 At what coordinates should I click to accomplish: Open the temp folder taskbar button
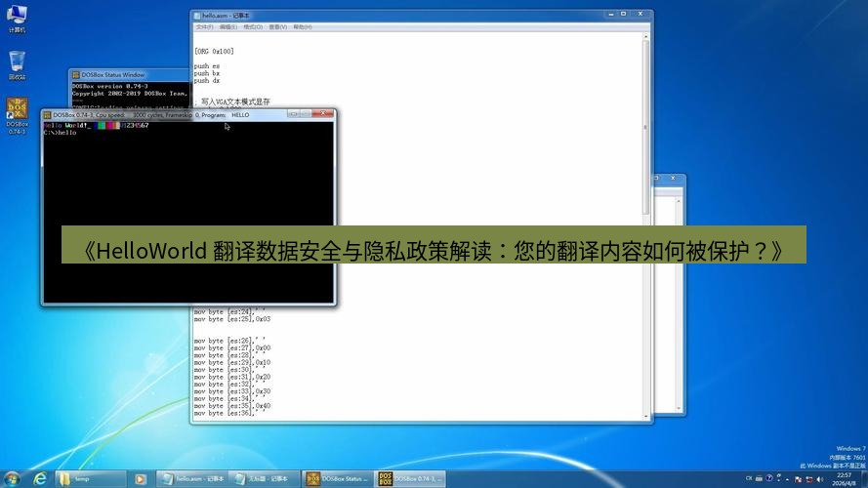pos(92,478)
